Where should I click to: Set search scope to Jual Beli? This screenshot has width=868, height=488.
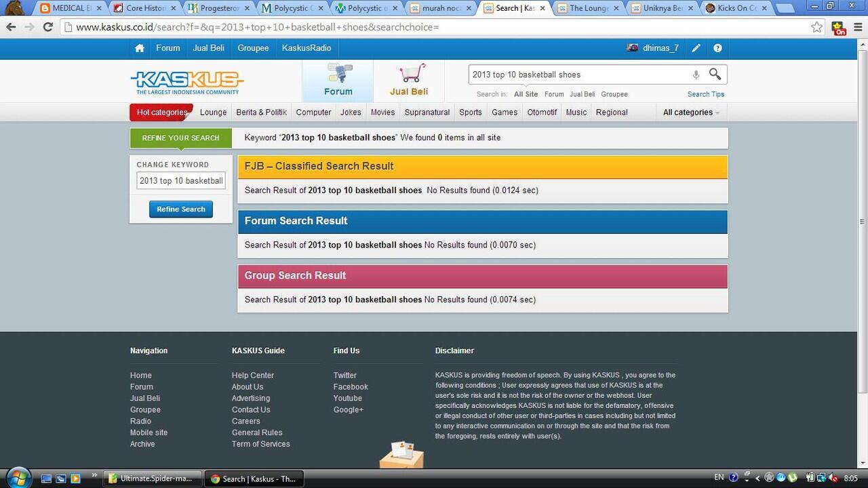tap(582, 94)
